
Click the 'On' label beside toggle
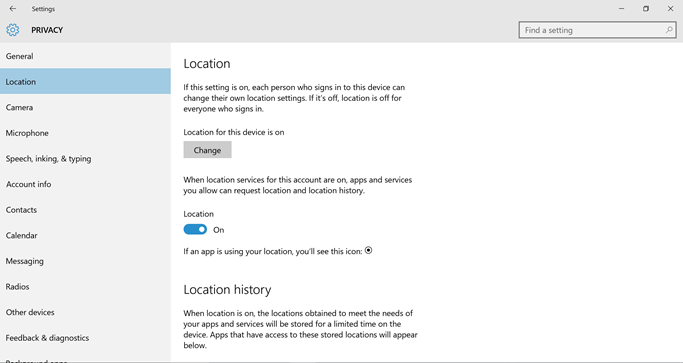coord(219,230)
